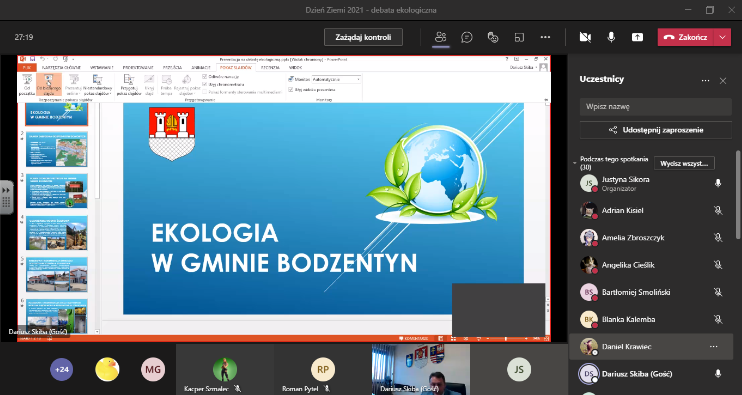Click the Share invitation icon button
The image size is (742, 395).
coord(656,130)
